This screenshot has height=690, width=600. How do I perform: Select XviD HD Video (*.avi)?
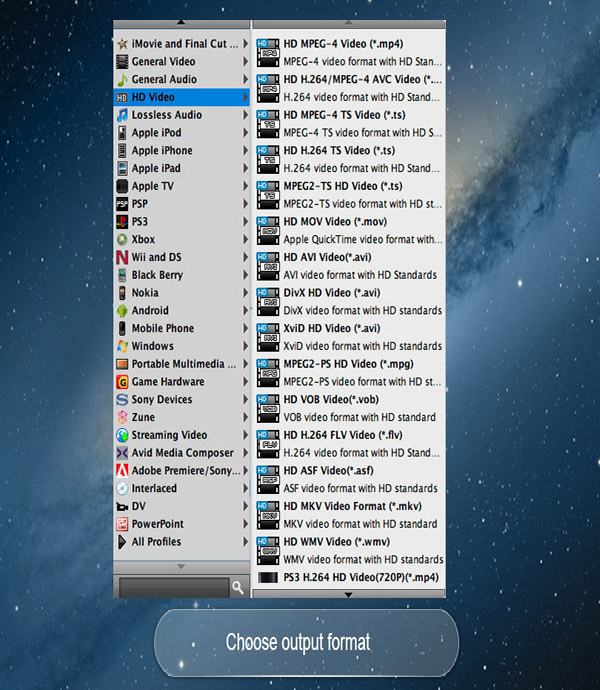[350, 337]
